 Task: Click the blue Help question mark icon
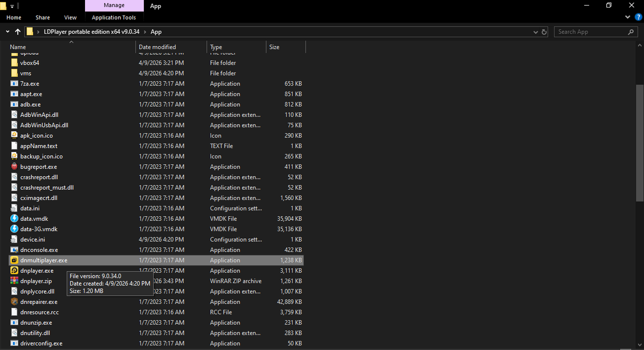click(638, 17)
